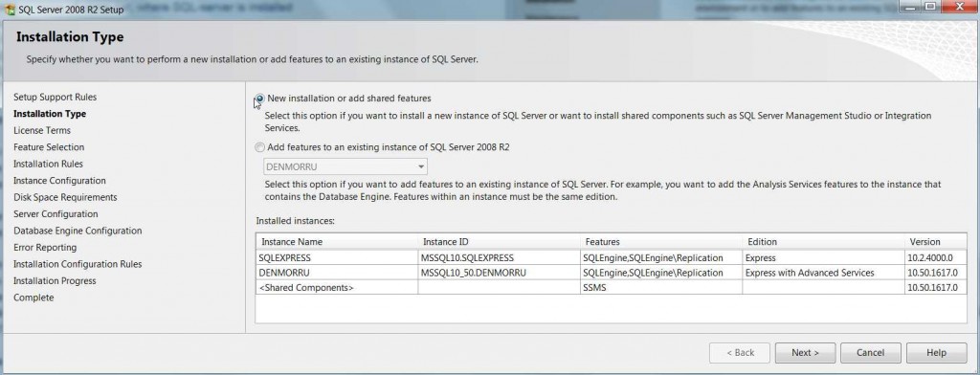
Task: Select the DENMORRU instance name cell
Action: pyautogui.click(x=337, y=274)
